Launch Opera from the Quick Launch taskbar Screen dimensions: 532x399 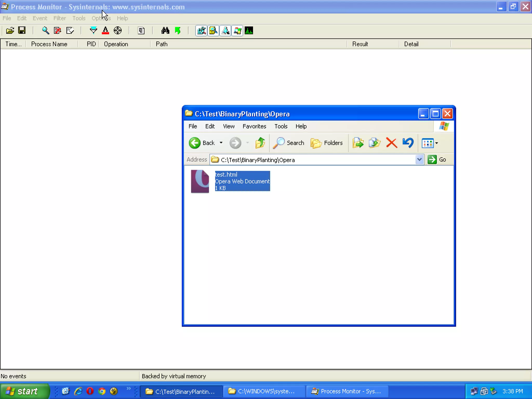pos(90,391)
